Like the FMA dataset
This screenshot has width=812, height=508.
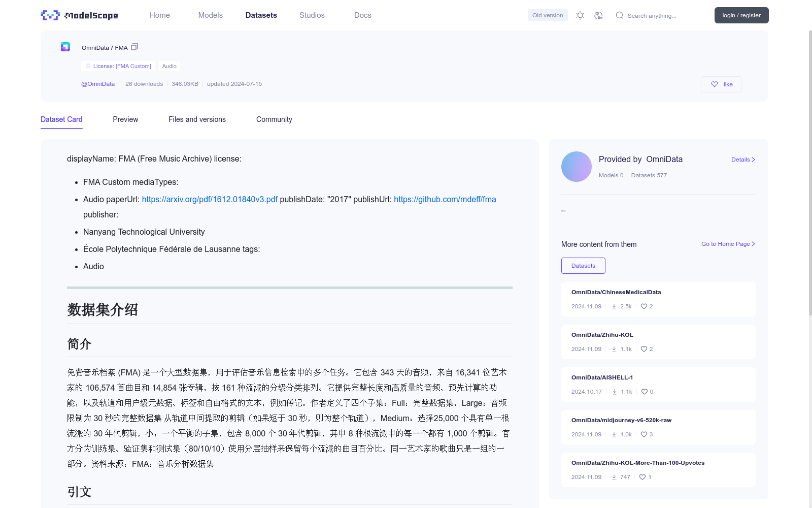(721, 84)
